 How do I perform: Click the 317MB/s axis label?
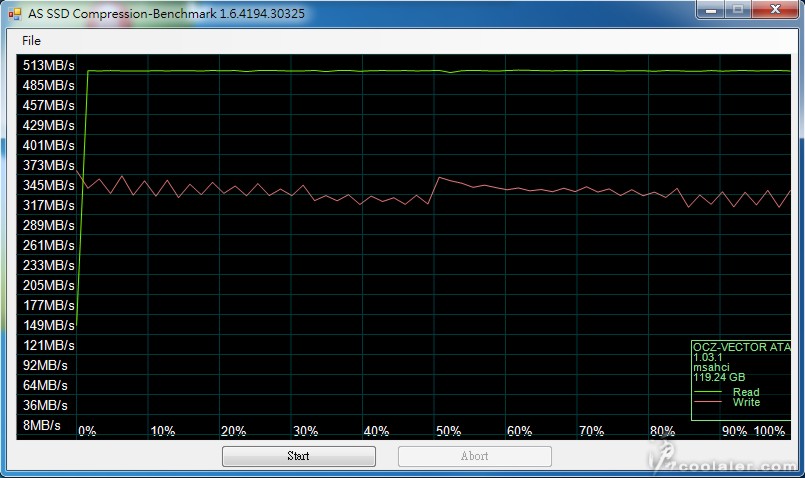pyautogui.click(x=49, y=205)
